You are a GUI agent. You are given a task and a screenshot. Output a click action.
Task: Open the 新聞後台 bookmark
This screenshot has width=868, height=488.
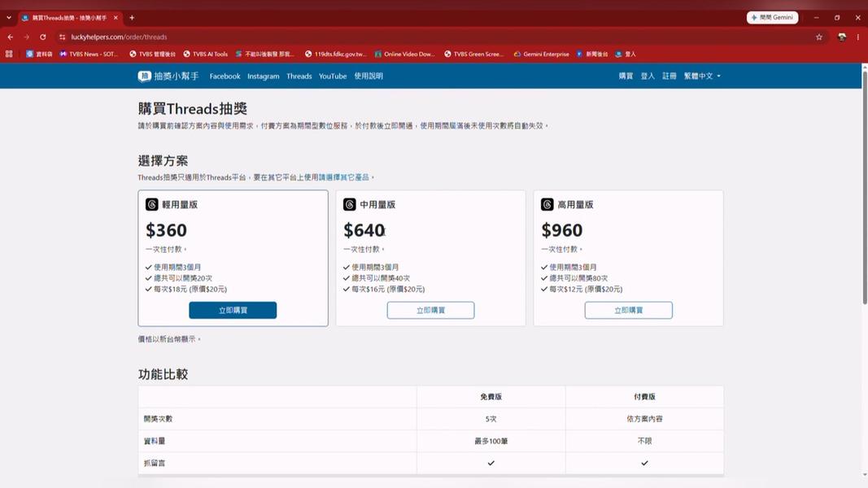click(591, 54)
